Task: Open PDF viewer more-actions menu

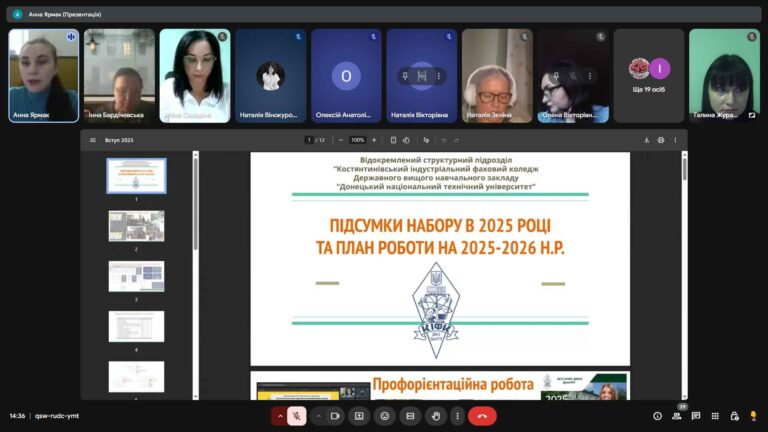Action: tap(675, 140)
